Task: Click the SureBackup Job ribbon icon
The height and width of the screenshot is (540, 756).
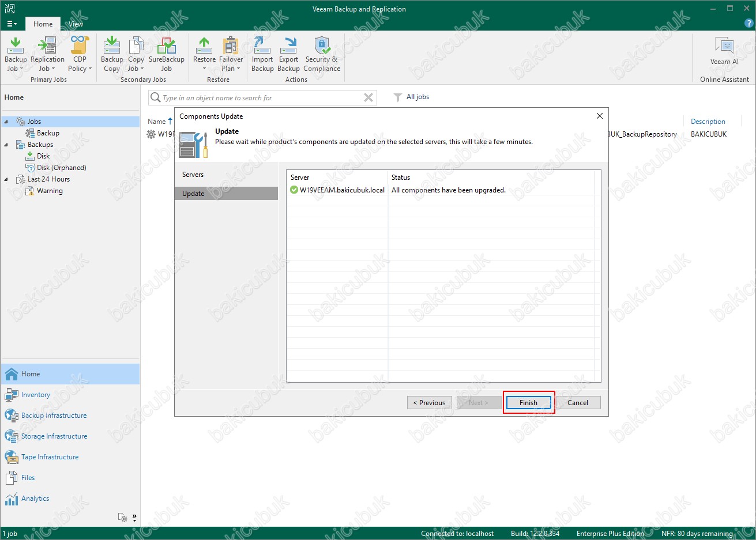Action: [167, 54]
